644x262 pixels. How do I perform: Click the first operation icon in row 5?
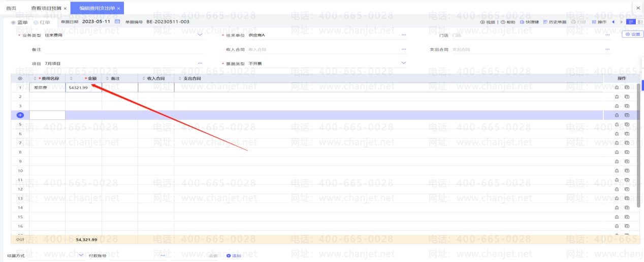pos(617,124)
